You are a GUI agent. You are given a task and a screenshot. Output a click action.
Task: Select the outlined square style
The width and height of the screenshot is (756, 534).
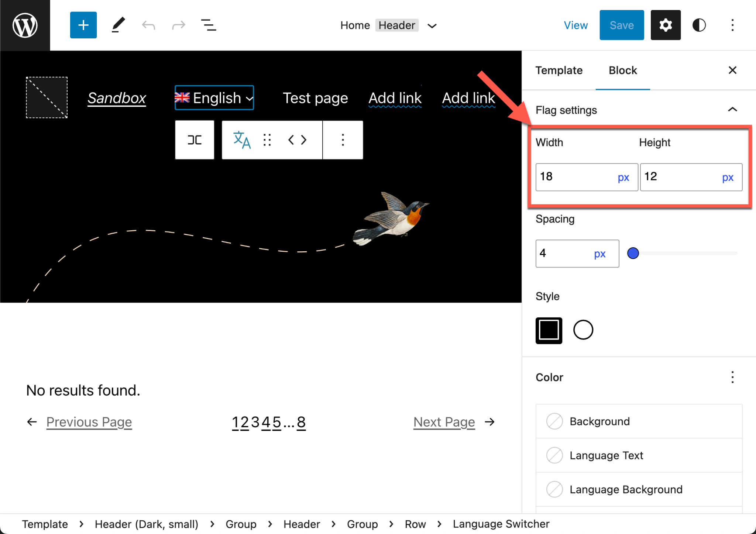[x=549, y=330]
